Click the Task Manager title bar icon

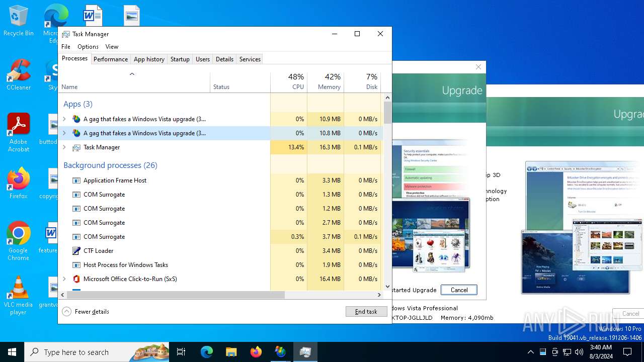click(66, 34)
